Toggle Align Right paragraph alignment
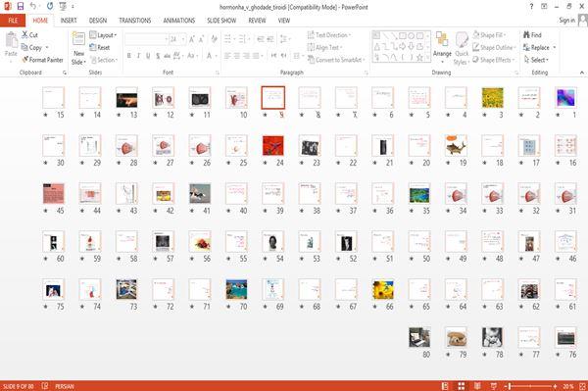Image resolution: width=588 pixels, height=391 pixels. 246,56
